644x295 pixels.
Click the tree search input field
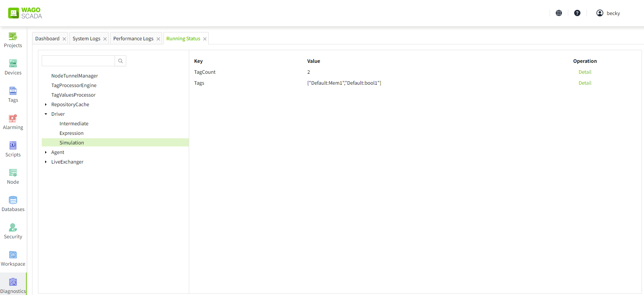coord(78,61)
